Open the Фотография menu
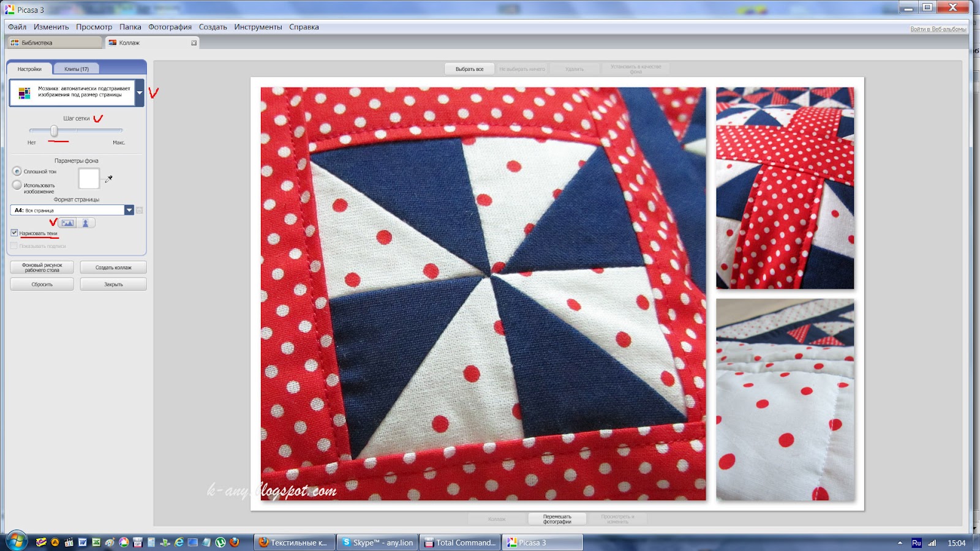The image size is (980, 551). coord(170,27)
